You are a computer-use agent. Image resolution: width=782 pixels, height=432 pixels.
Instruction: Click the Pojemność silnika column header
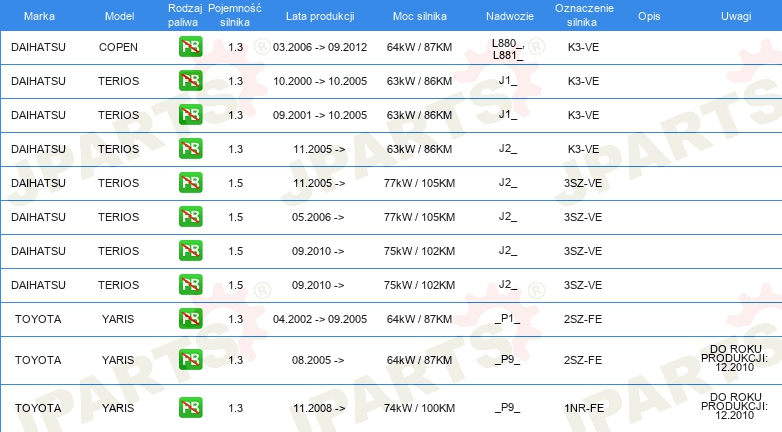(234, 15)
